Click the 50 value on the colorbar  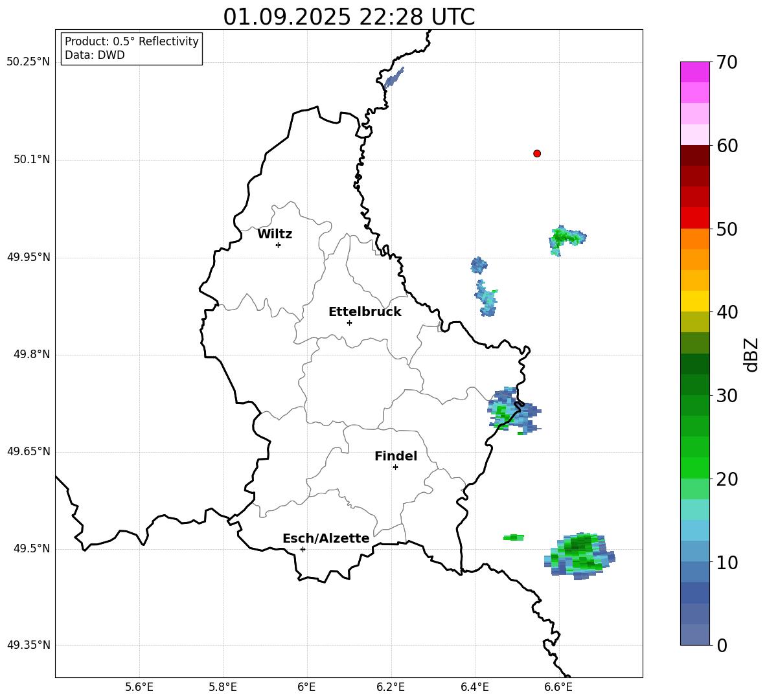[x=727, y=229]
